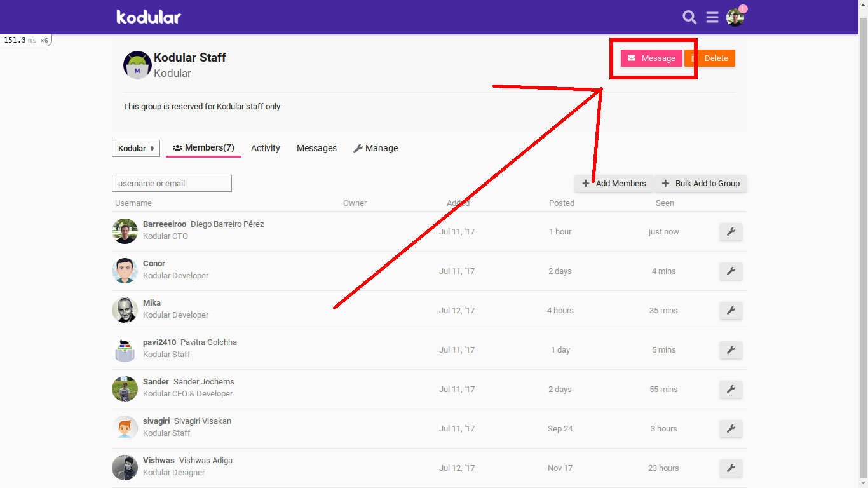Select the Members(7) tab
Screen dimensions: 868x488
203,148
